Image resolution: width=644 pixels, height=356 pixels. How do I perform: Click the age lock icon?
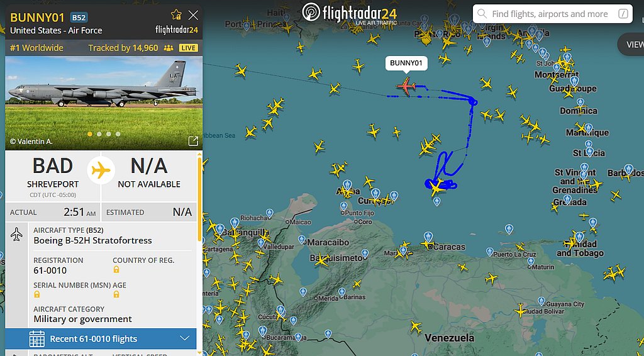click(116, 294)
